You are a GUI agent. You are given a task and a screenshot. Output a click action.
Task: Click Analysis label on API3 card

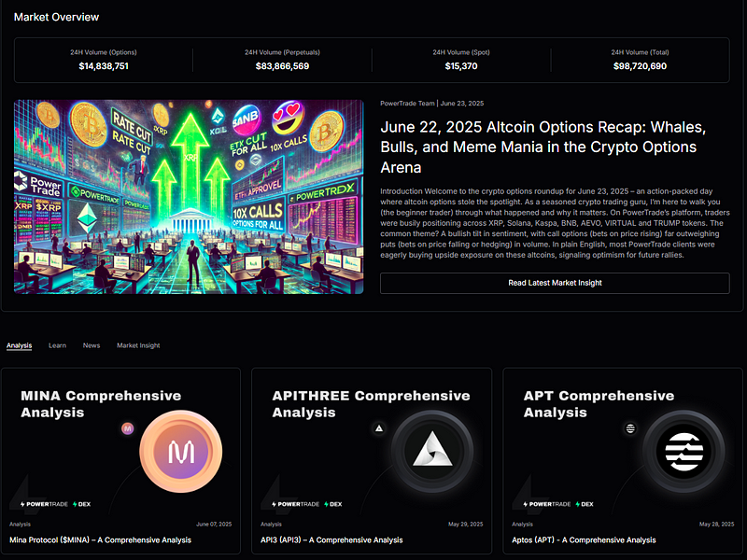click(x=271, y=524)
